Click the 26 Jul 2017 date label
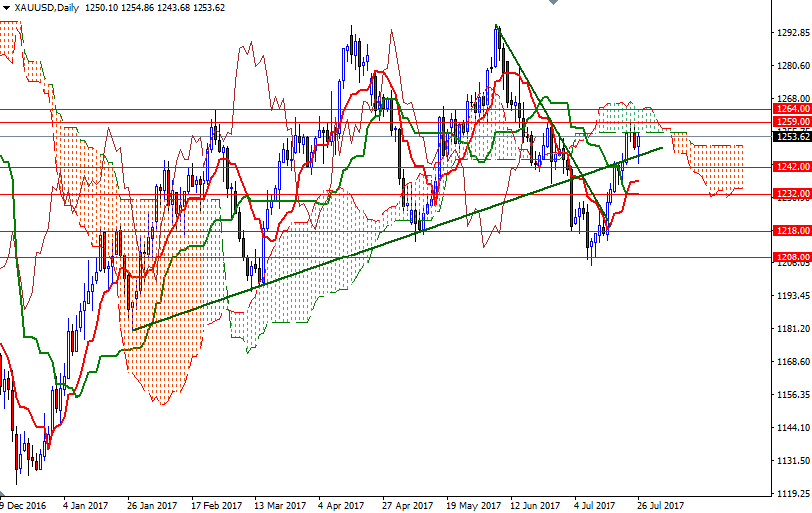Image resolution: width=812 pixels, height=513 pixels. pos(660,505)
